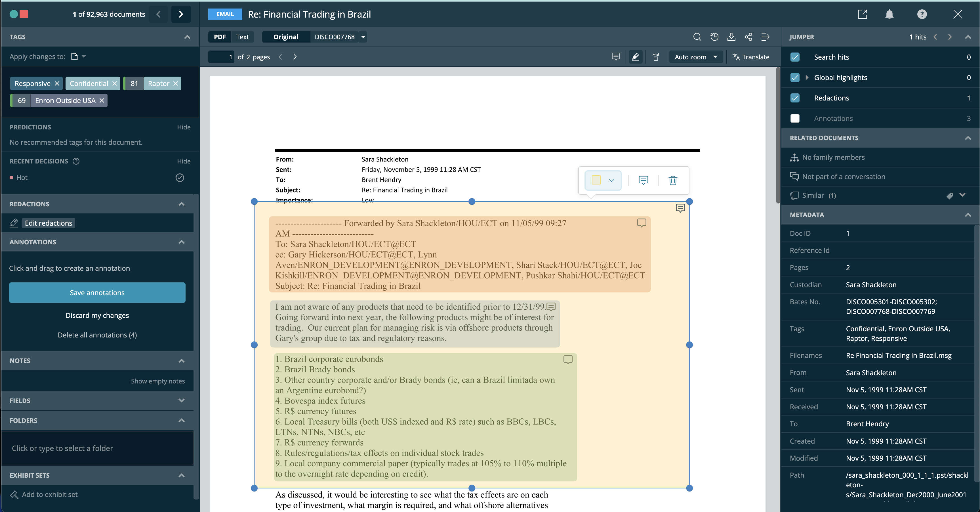Open the help question mark icon
Screen dimensions: 980x512
922,14
